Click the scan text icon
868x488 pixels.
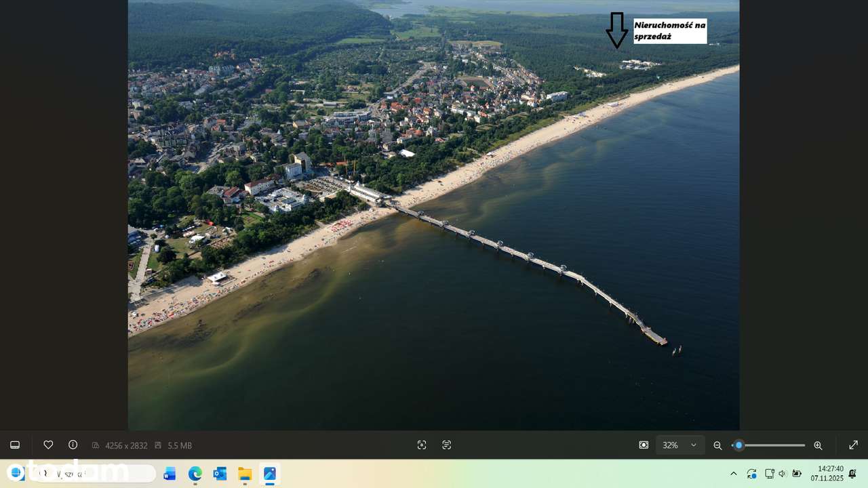[446, 445]
